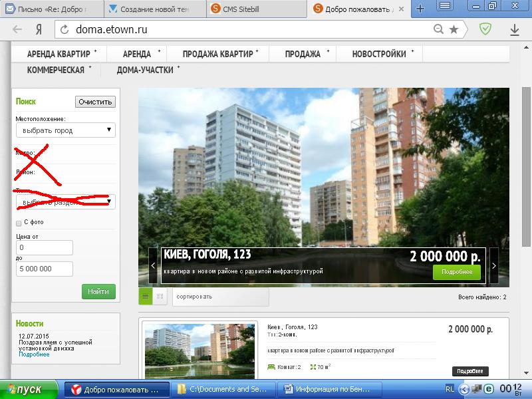The width and height of the screenshot is (532, 399).
Task: Click the 'Всего найдено: 2' text
Action: coord(482,297)
